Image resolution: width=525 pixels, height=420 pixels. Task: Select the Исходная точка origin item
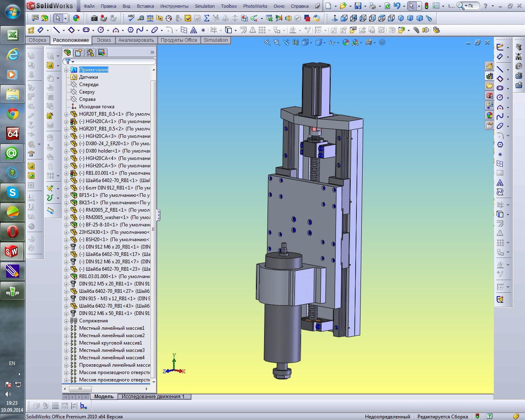click(97, 107)
